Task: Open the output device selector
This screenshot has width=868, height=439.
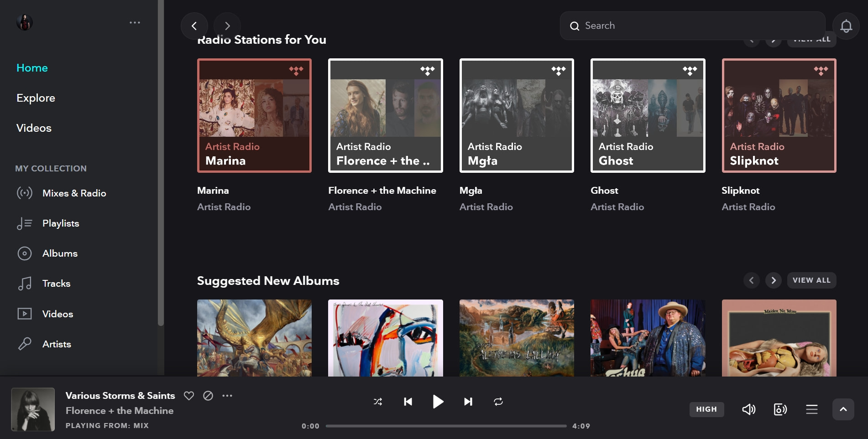Action: coord(780,409)
